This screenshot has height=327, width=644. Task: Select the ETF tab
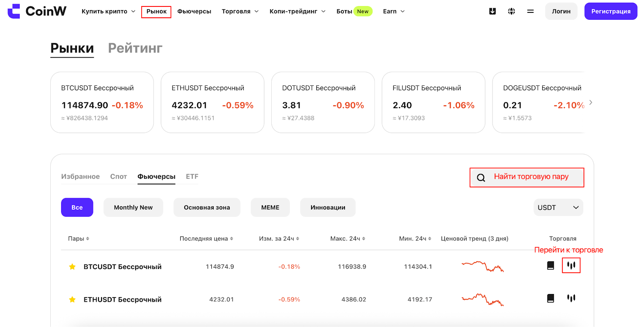click(x=192, y=176)
